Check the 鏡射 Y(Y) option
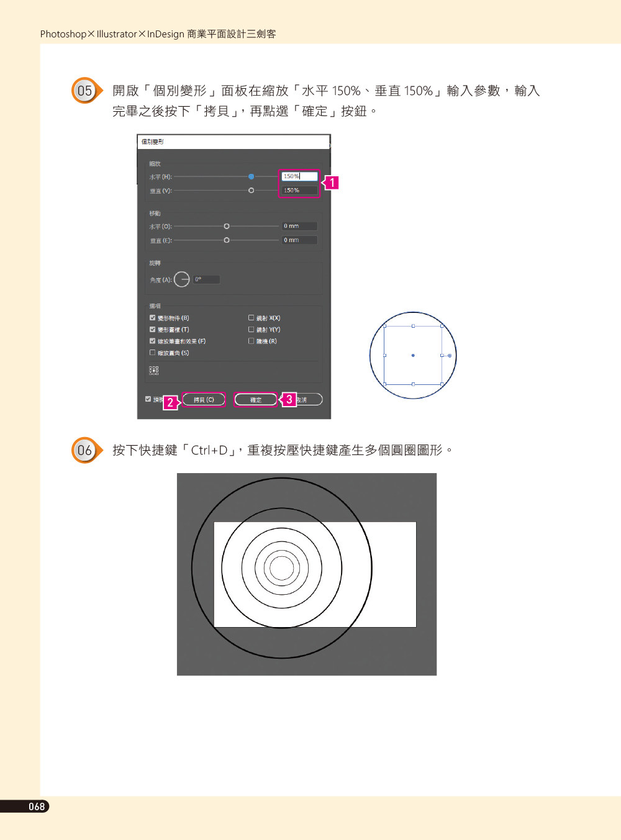Image resolution: width=621 pixels, height=840 pixels. 251,330
